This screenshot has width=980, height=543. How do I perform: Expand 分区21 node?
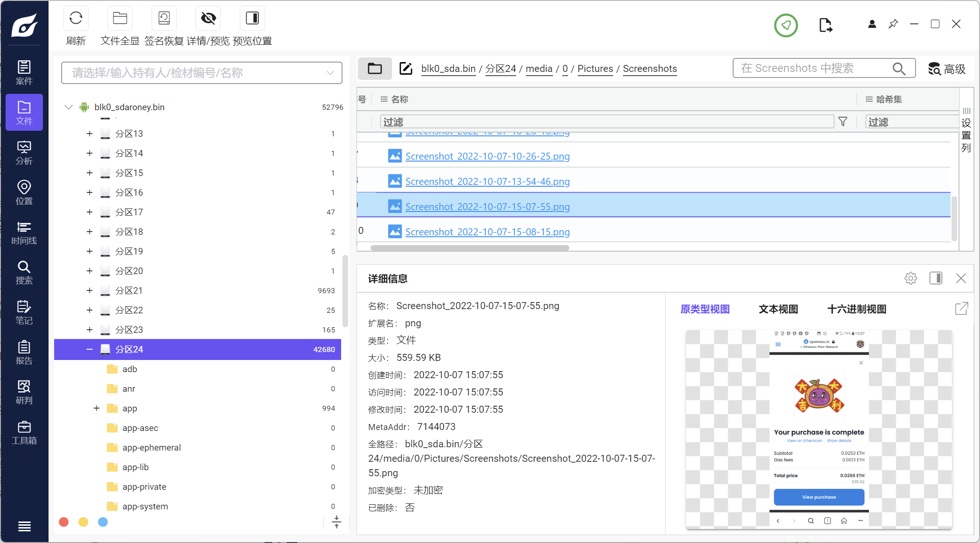(90, 290)
